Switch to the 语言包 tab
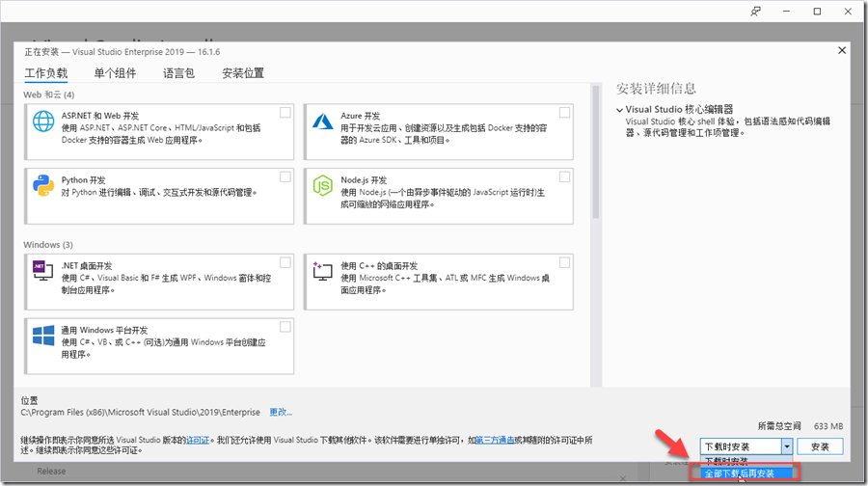The height and width of the screenshot is (486, 868). click(178, 73)
